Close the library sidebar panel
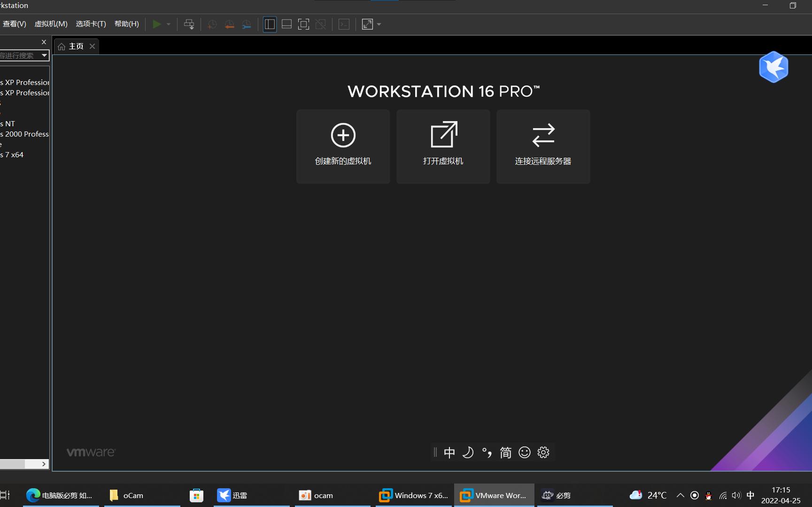The width and height of the screenshot is (812, 507). [x=44, y=42]
